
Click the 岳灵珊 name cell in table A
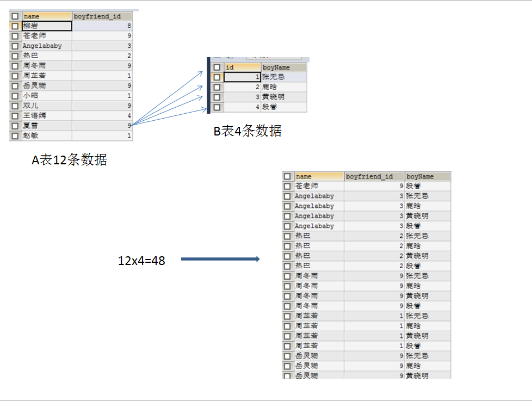click(x=47, y=86)
